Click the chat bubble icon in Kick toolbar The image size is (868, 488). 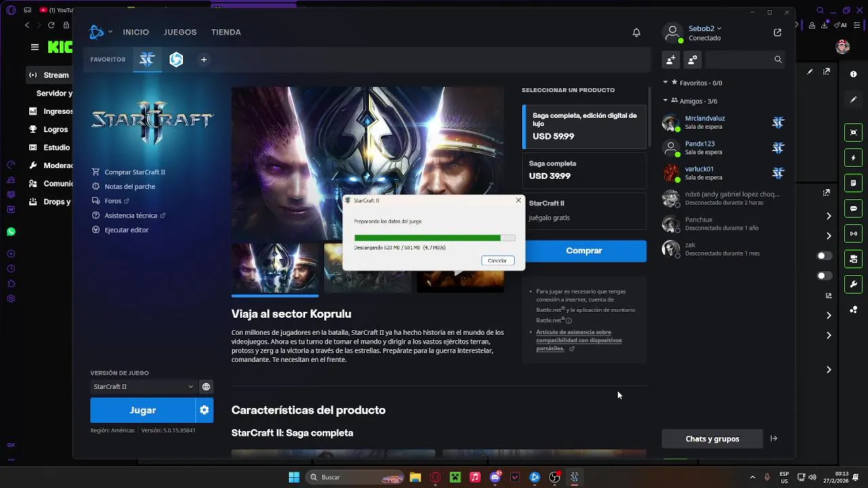[854, 208]
